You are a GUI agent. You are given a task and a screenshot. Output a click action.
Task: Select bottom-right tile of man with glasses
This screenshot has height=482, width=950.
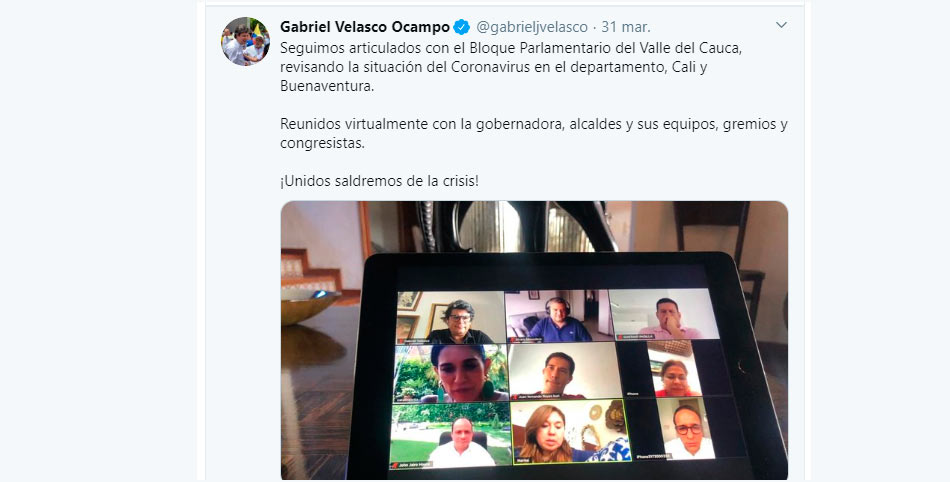686,428
